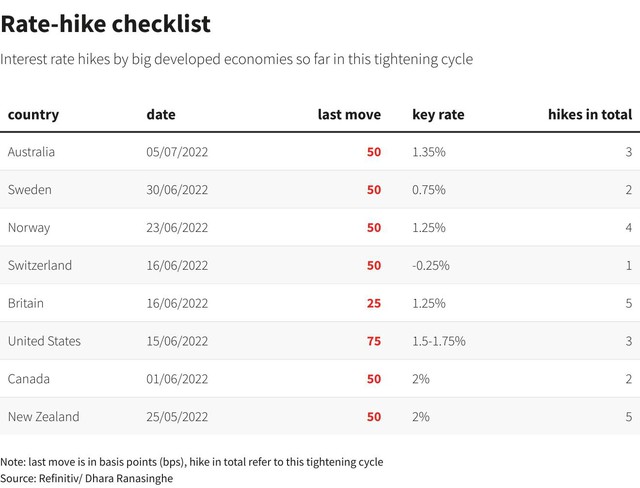Select the 1.5-1.75% key rate cell

(x=438, y=341)
